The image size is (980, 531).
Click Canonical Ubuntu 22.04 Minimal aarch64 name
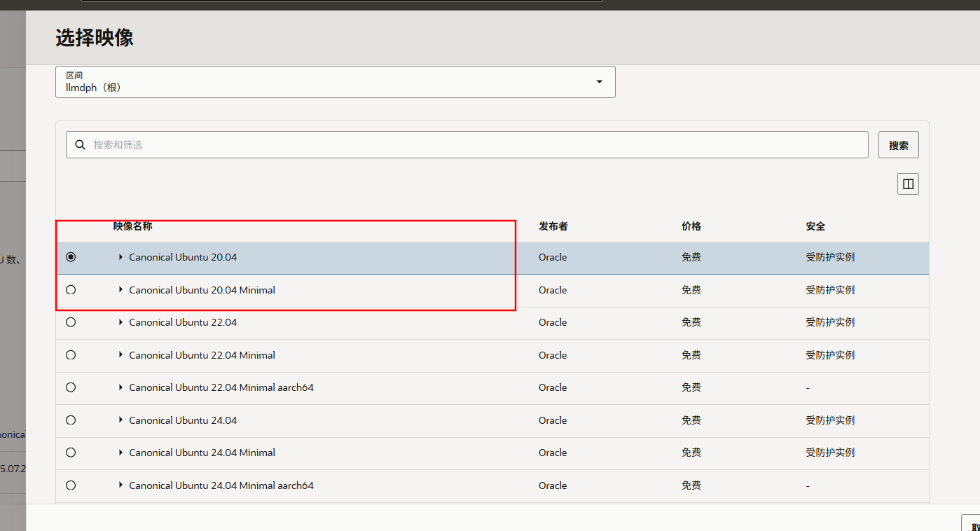pos(221,387)
